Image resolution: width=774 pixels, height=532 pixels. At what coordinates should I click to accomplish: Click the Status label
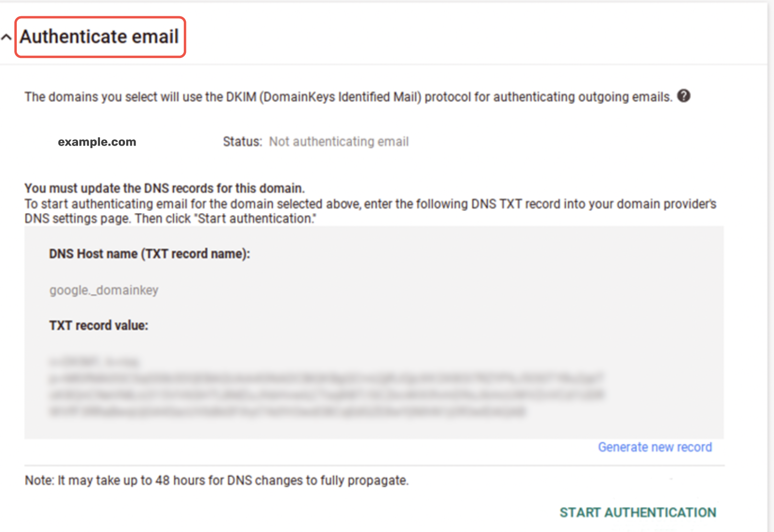pyautogui.click(x=241, y=141)
